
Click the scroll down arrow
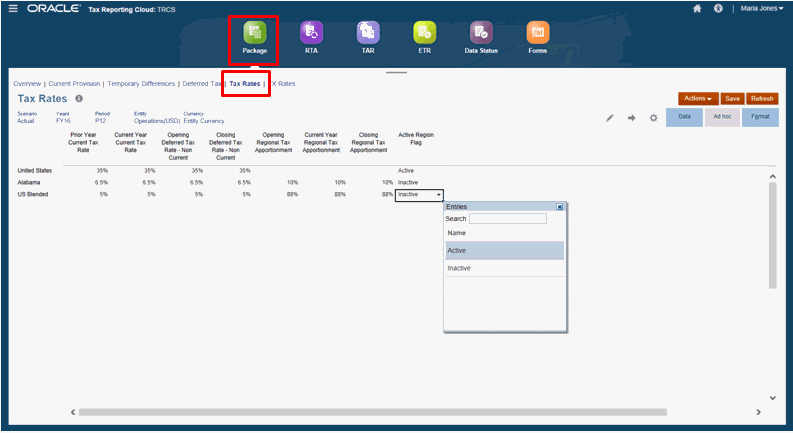(x=773, y=398)
